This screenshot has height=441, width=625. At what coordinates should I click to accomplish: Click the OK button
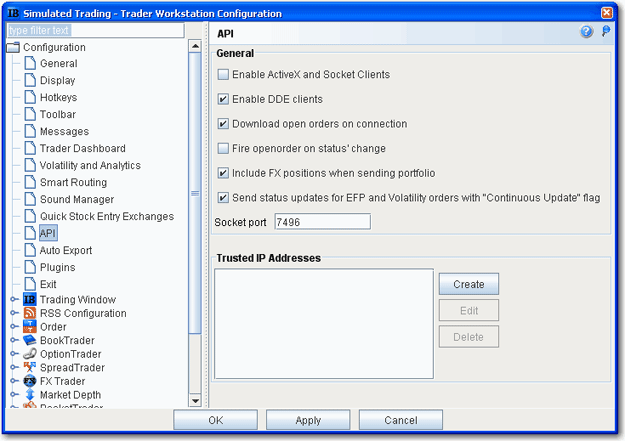click(216, 420)
